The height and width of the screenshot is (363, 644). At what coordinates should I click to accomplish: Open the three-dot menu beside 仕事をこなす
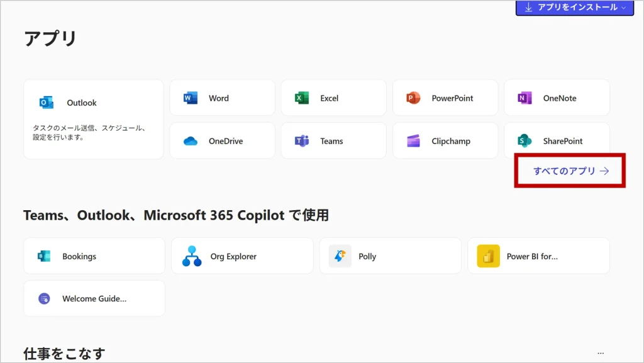(601, 353)
